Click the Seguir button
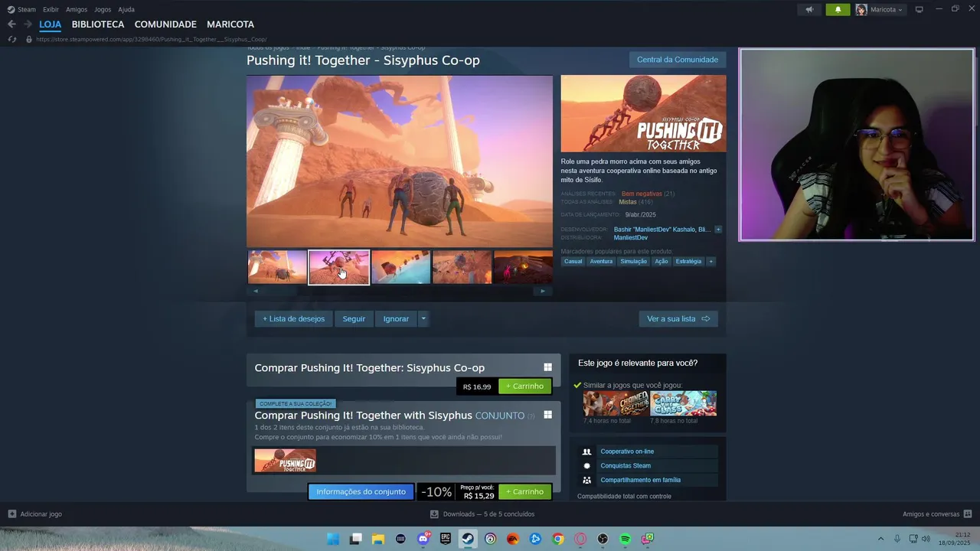This screenshot has width=980, height=551. coord(354,319)
